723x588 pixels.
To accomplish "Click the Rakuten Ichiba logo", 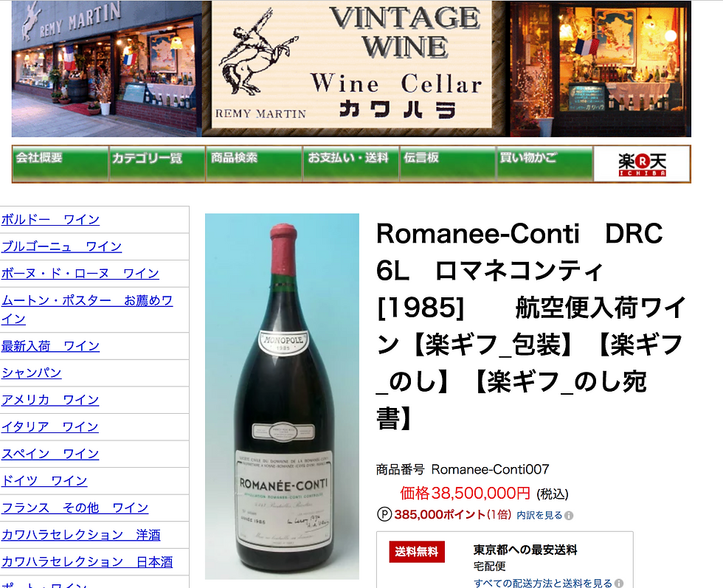I will click(x=642, y=165).
